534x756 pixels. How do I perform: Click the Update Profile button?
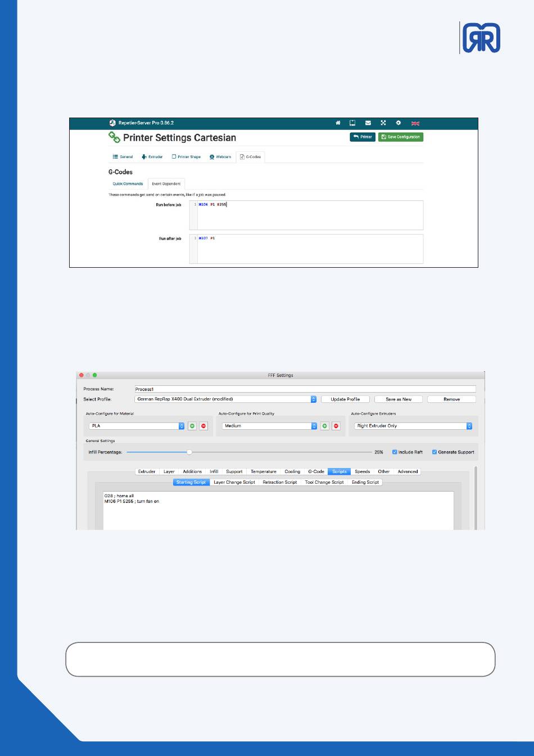click(x=345, y=399)
